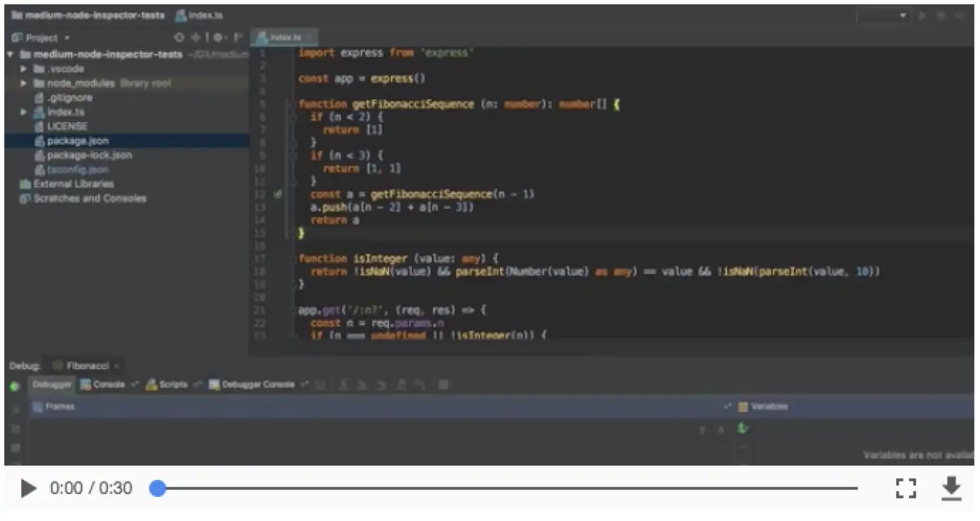Hide the Project tool window
The image size is (980, 521).
click(239, 38)
